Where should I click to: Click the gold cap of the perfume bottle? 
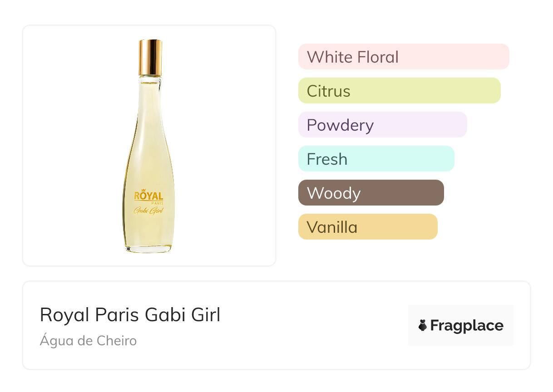(150, 58)
